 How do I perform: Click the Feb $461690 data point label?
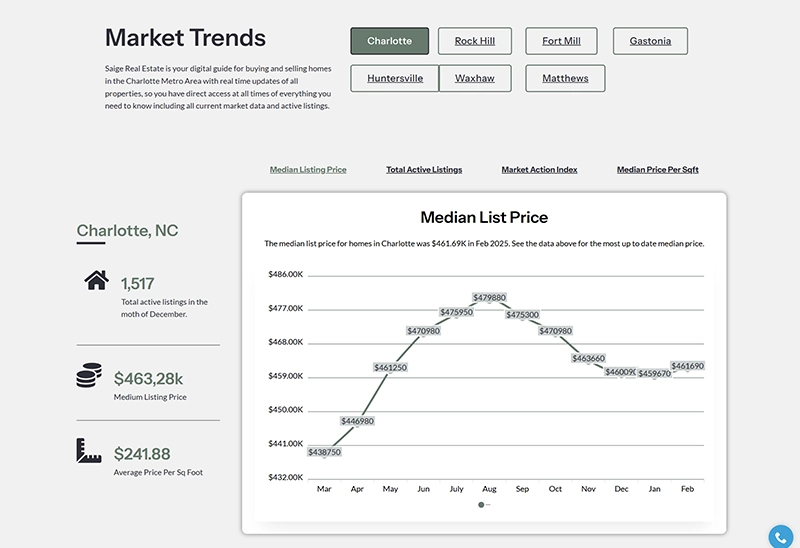(687, 366)
